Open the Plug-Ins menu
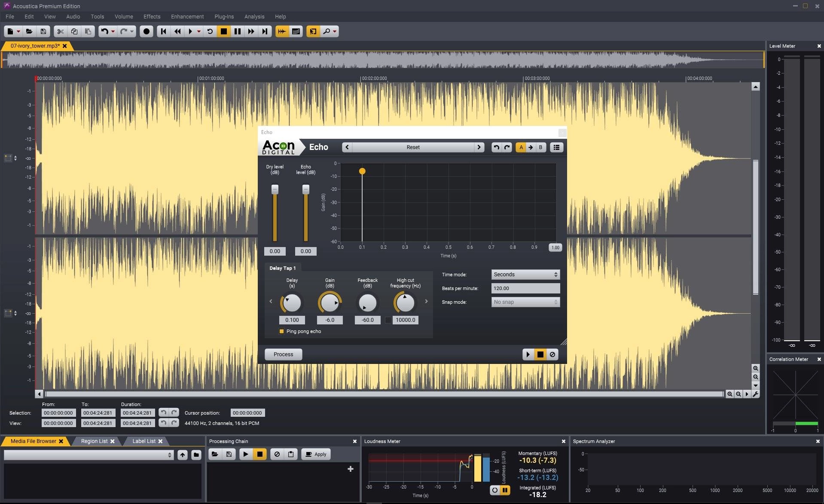The height and width of the screenshot is (504, 824). click(x=224, y=17)
